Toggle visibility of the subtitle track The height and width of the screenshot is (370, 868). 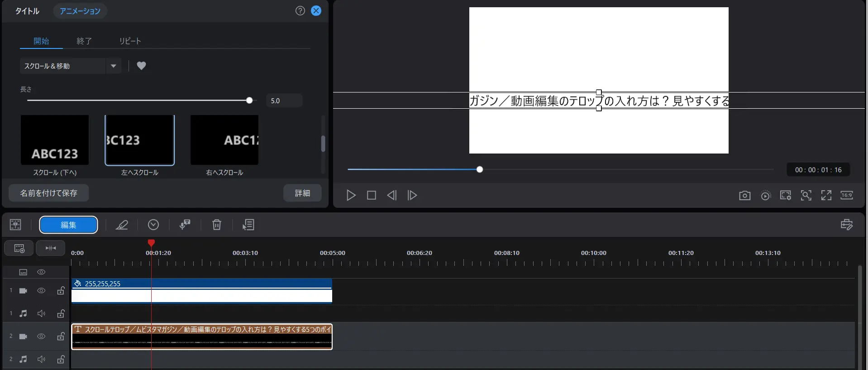(41, 272)
